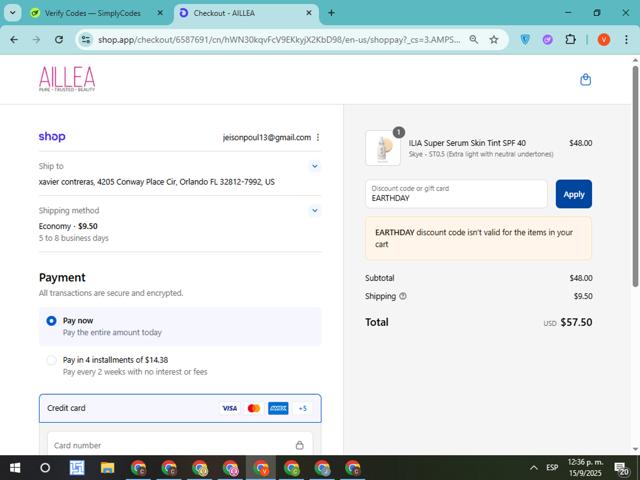Click the Total $57.50 amount
Viewport: 640px width, 480px height.
pos(576,322)
